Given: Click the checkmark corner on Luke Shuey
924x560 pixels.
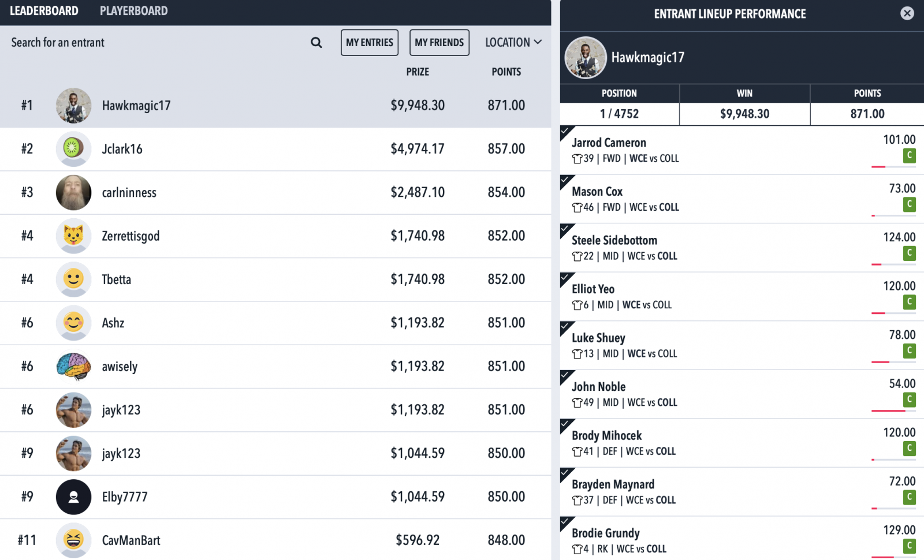Looking at the screenshot, I should coord(567,327).
